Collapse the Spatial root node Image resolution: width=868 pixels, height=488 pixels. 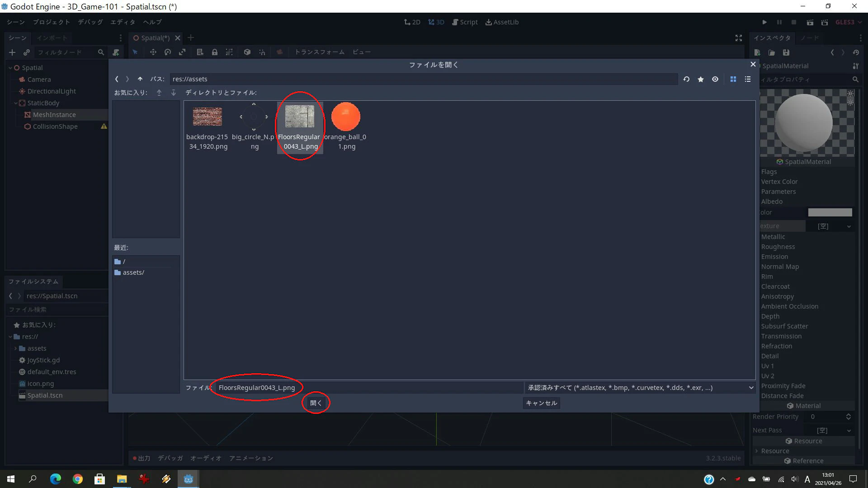[10, 68]
